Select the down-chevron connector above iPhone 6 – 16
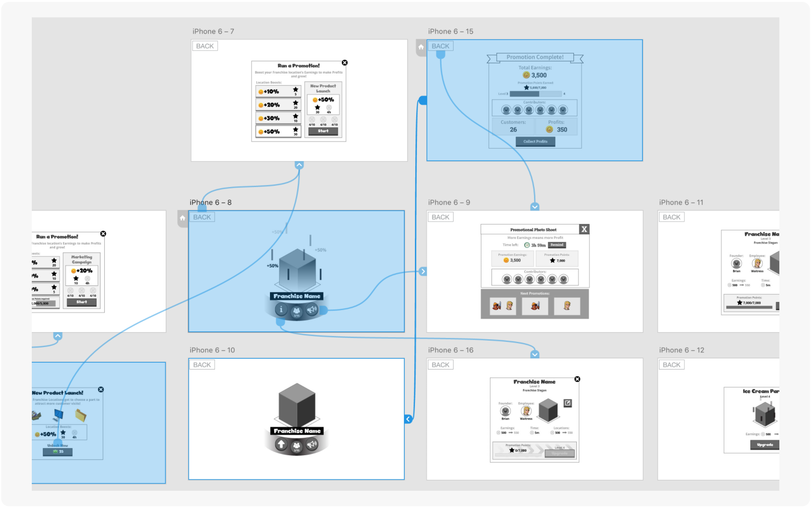Image resolution: width=812 pixels, height=509 pixels. pos(535,355)
